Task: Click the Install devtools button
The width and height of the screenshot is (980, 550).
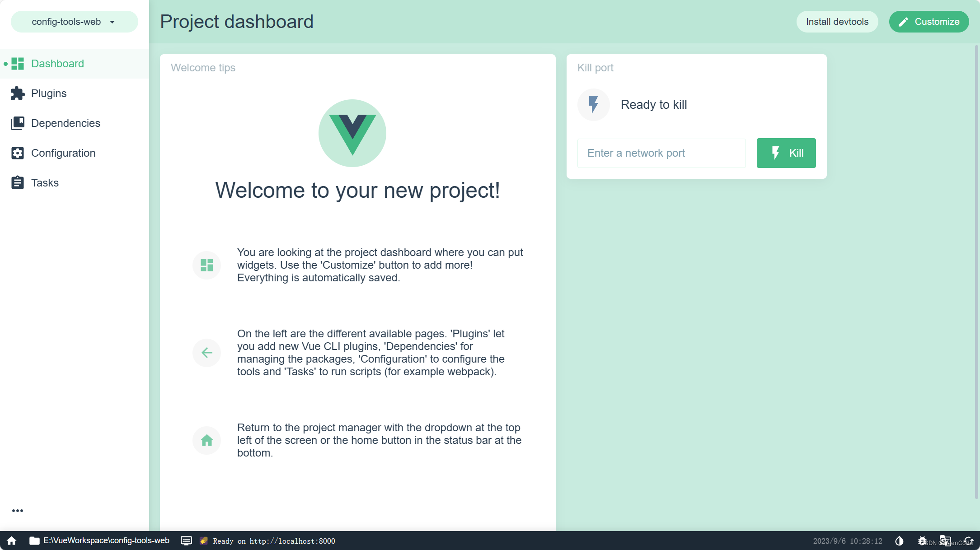Action: 837,22
